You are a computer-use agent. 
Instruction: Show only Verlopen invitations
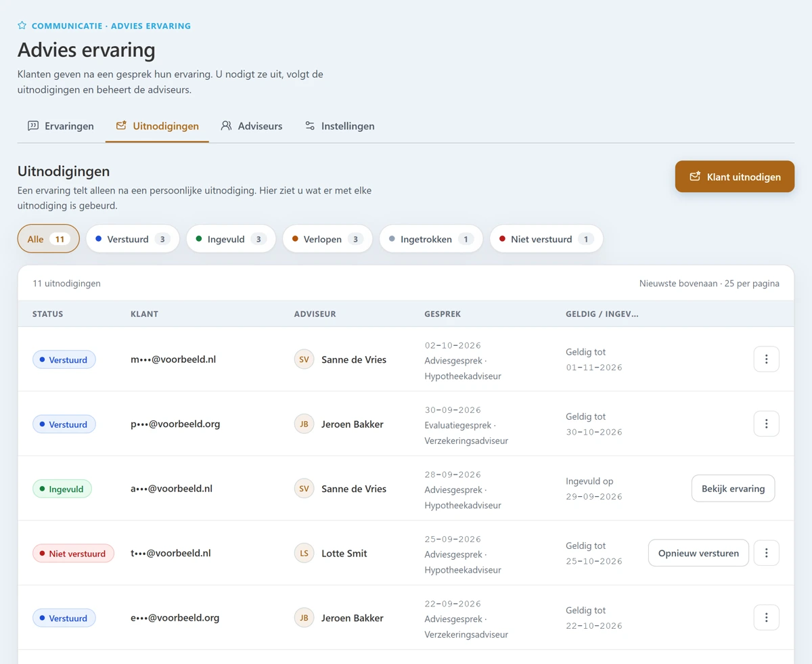pyautogui.click(x=328, y=239)
